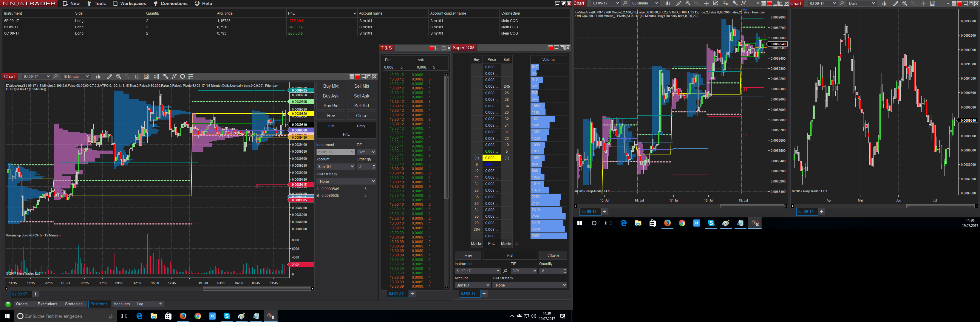Open Strategies icon in the 60 Minute chart

[744, 3]
